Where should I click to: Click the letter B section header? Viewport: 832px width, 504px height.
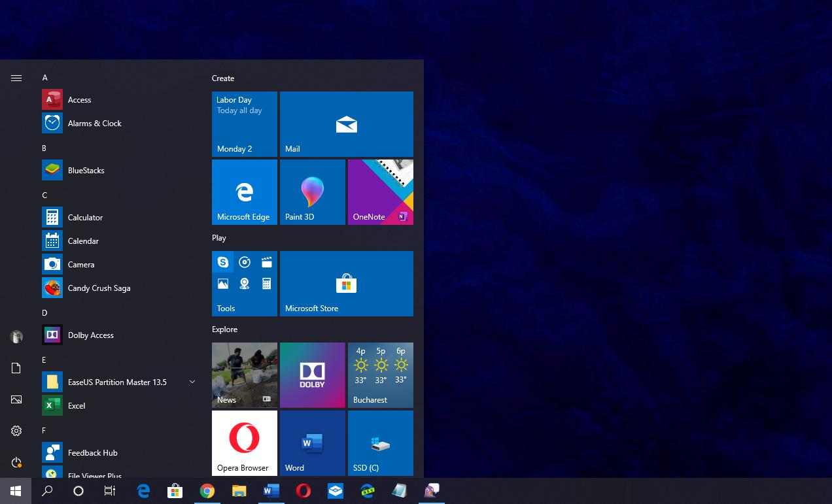point(44,148)
